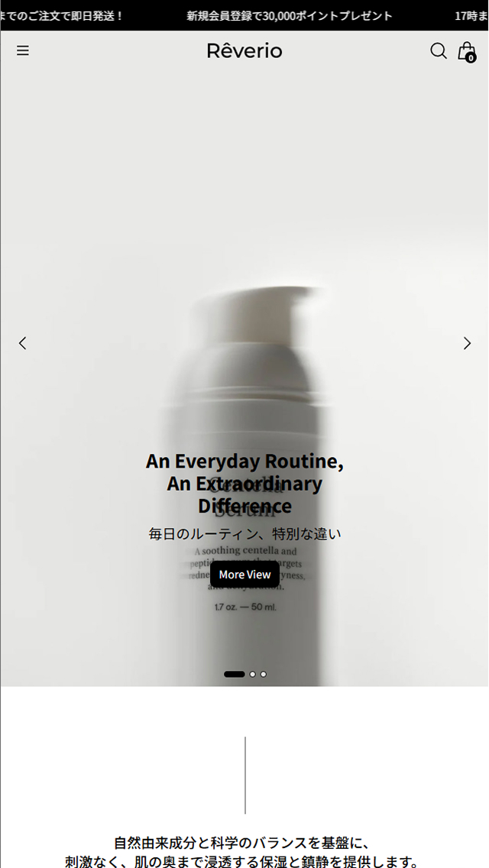Click the 毎日のルーティン subtitle text
Screen dimensions: 489x868
coord(244,534)
